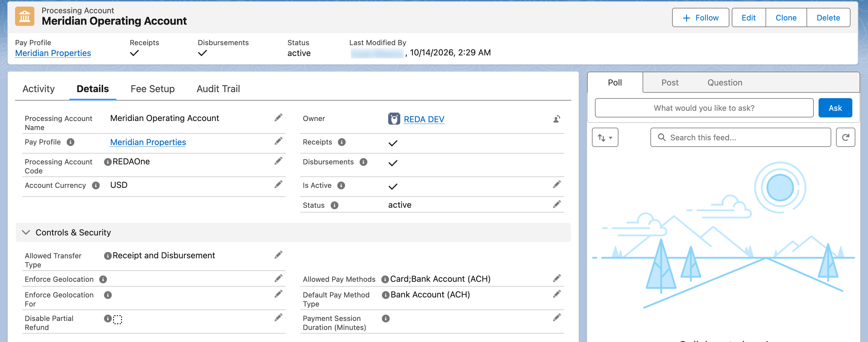Open info tooltip for Allowed Pay Methods

tap(385, 279)
